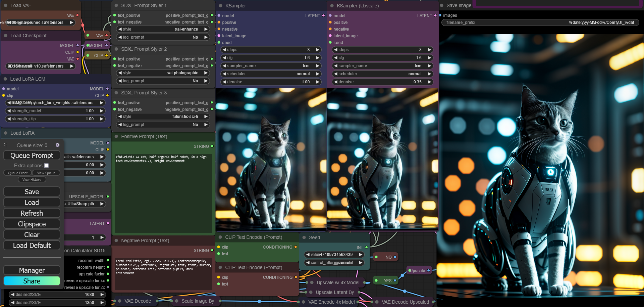The width and height of the screenshot is (644, 307).
Task: Collapse the Negative Prompt (Text) node dot
Action: (116, 240)
